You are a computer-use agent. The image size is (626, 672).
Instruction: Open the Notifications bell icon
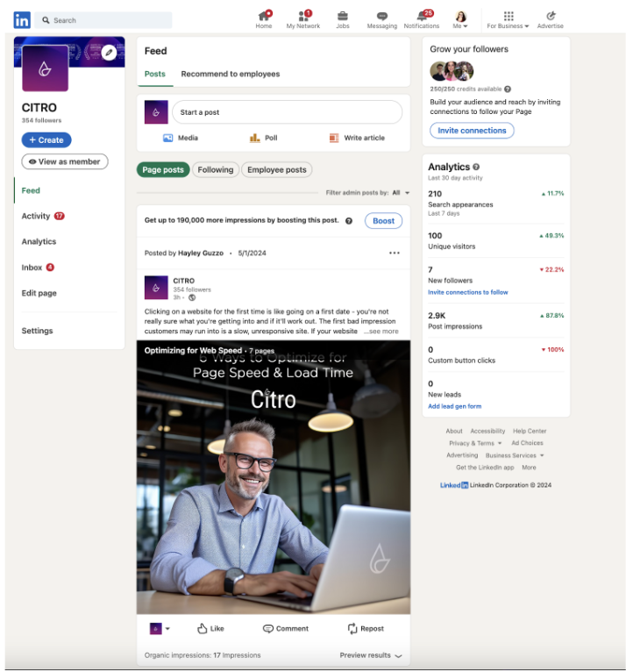pos(422,17)
